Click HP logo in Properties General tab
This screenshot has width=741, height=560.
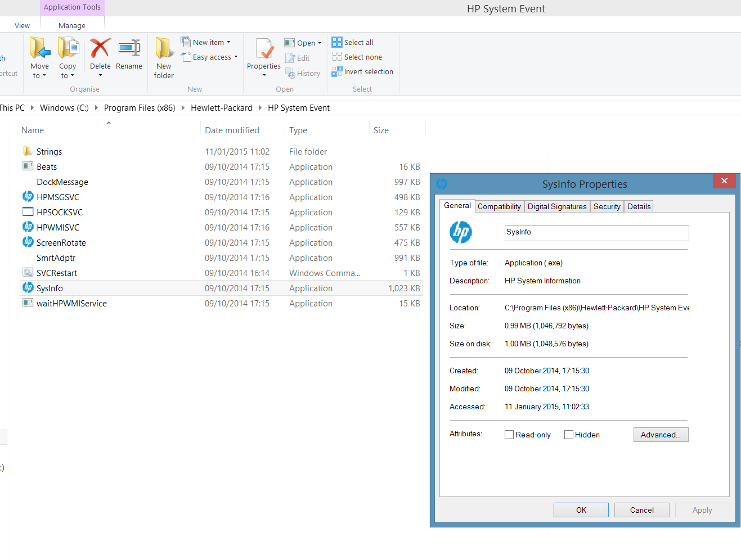(461, 232)
